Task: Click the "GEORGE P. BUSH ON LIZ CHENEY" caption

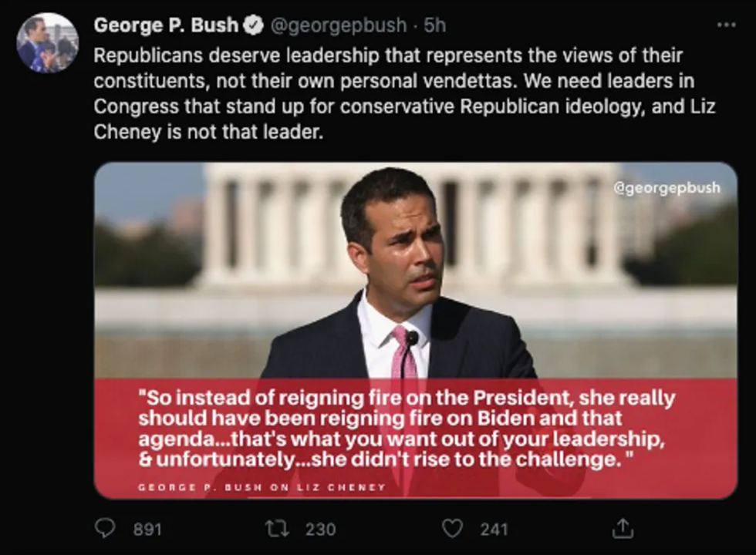Action: tap(262, 487)
